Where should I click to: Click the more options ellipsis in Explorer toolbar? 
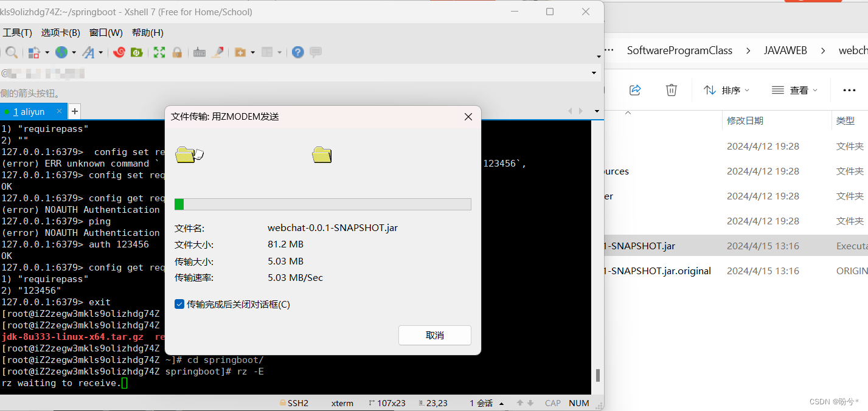(850, 90)
